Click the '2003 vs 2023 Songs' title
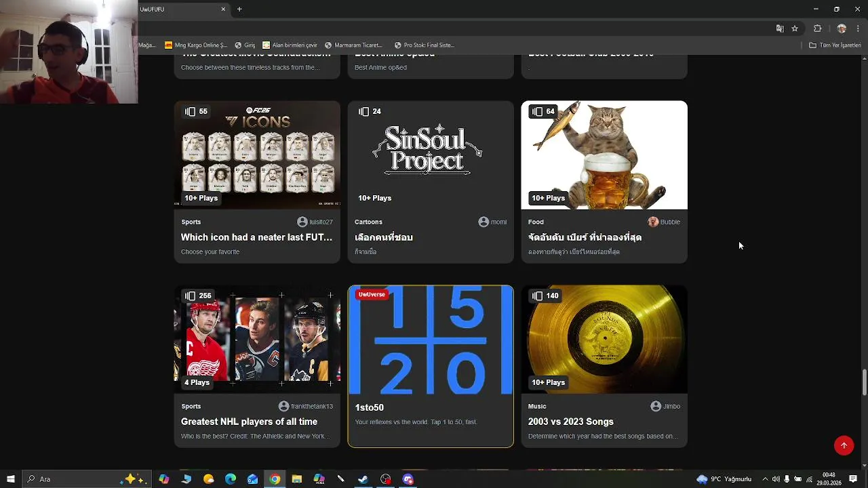Viewport: 868px width, 488px height. [x=570, y=422]
